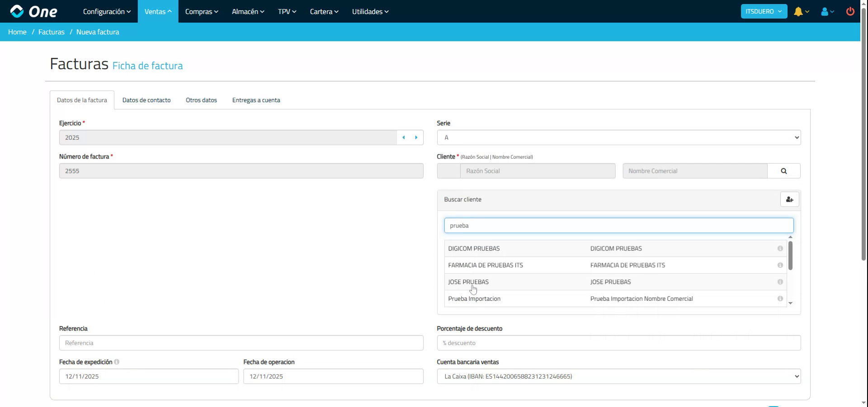Select previous year with Ejercicio left arrow
Viewport: 868px width, 407px height.
coord(404,137)
